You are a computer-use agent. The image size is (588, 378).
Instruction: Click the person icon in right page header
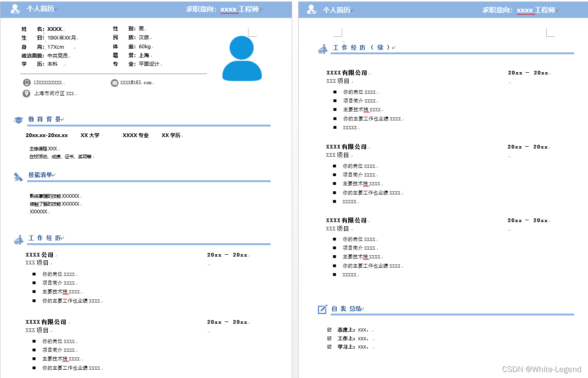point(311,9)
